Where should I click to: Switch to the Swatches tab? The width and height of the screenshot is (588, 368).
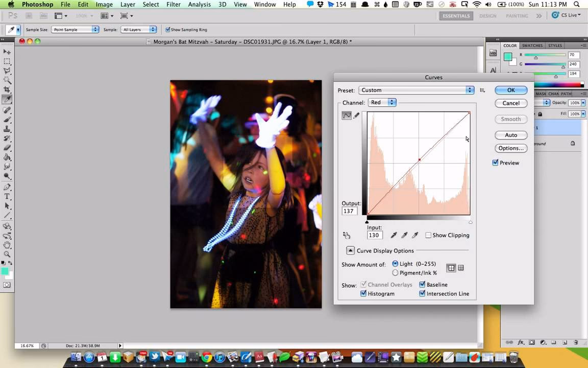[x=532, y=45]
